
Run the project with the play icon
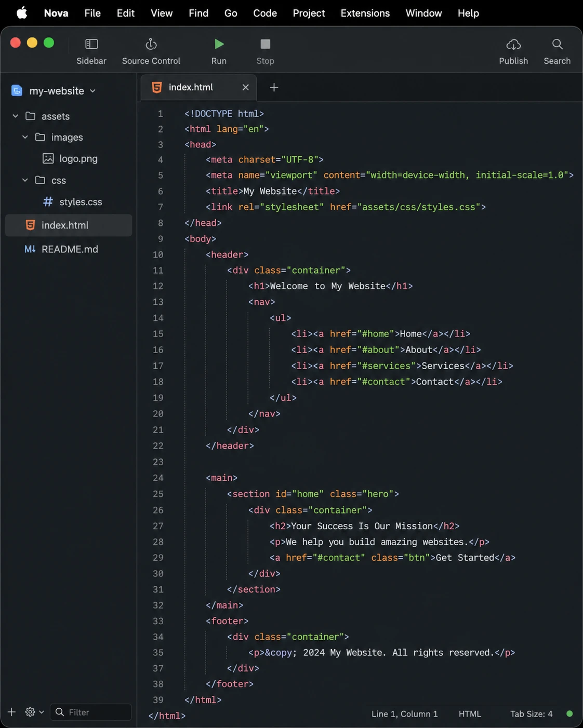(219, 45)
